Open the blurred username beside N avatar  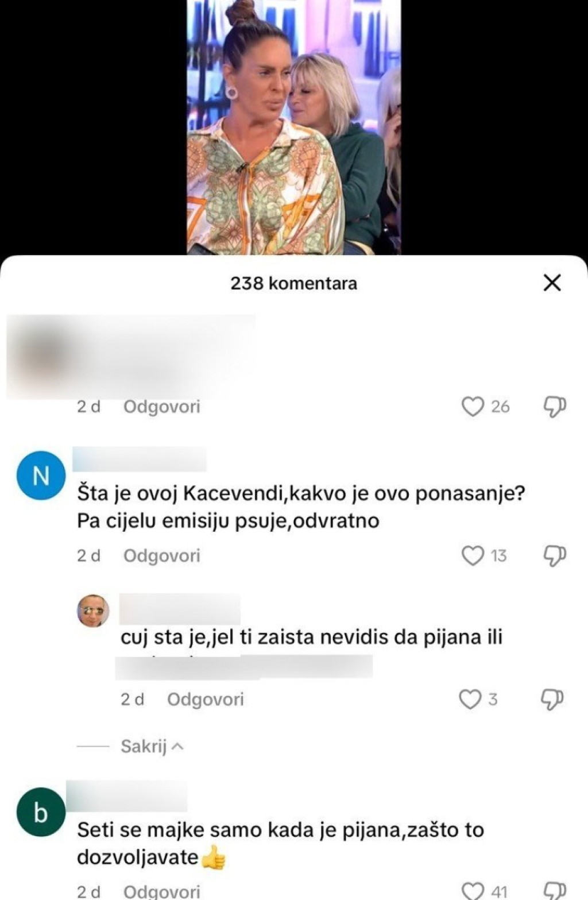pos(140,459)
